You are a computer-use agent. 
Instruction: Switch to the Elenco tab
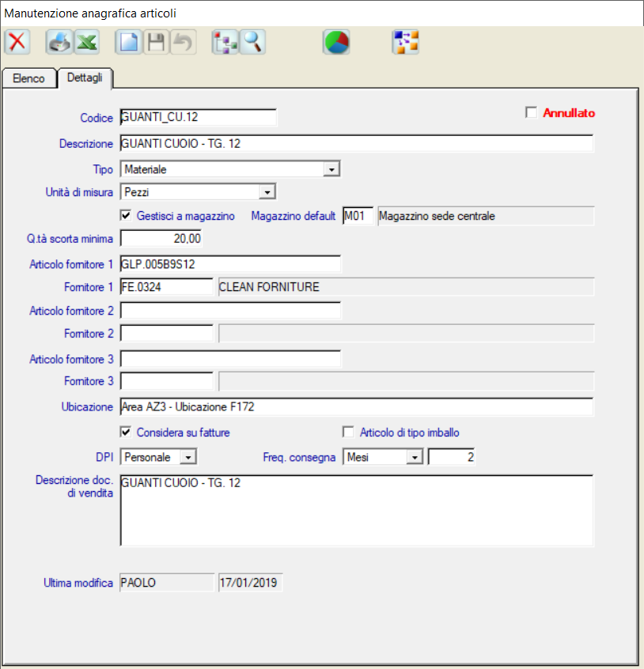(29, 78)
